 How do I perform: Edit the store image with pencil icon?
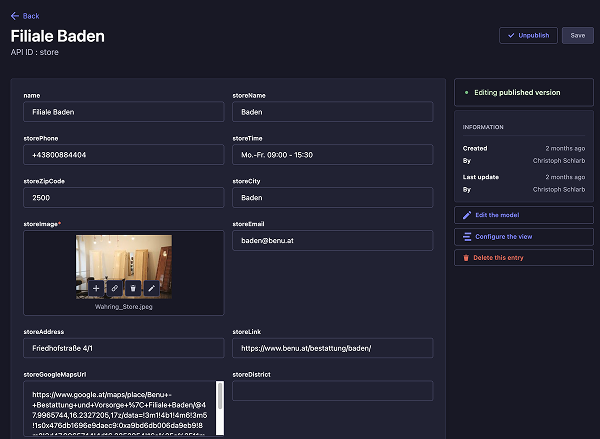(x=151, y=288)
